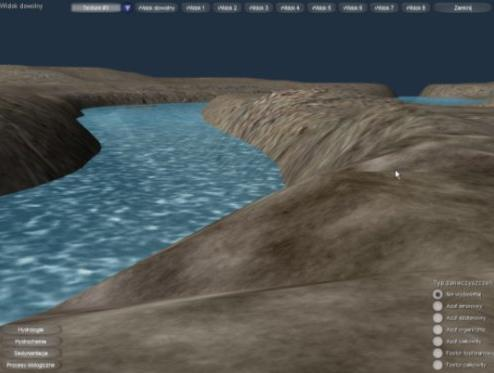Open the 'Hydrologia' panel button
494x373 pixels.
[31, 330]
